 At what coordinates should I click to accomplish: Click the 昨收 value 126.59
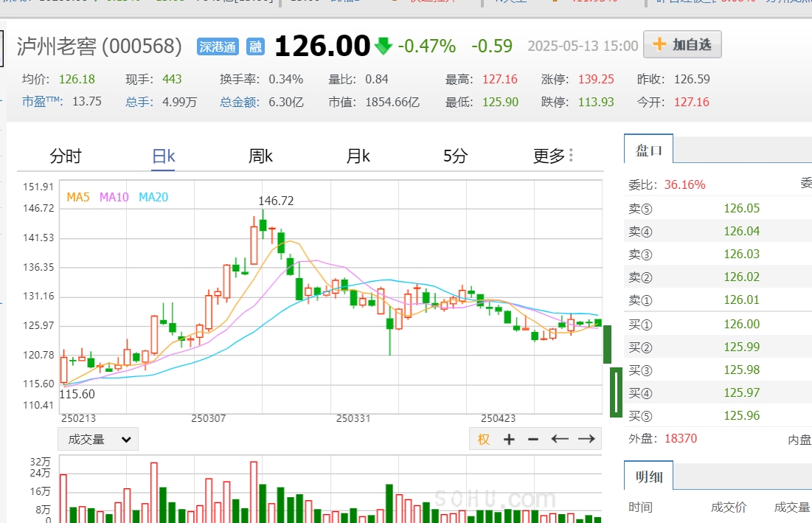pyautogui.click(x=692, y=79)
